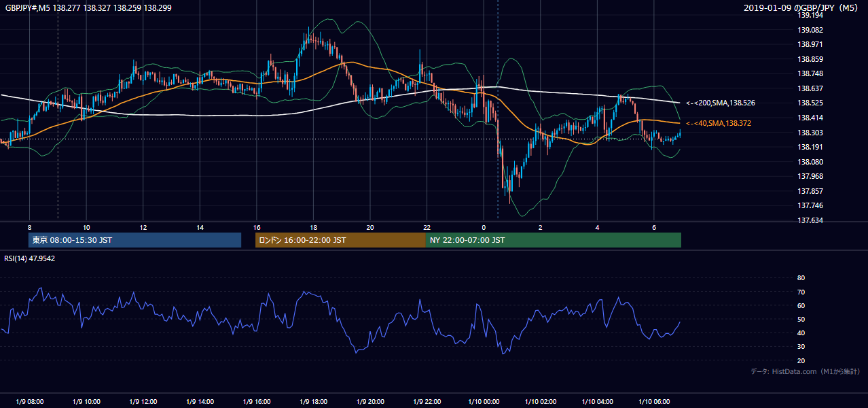Select the 2019-01-09 GBP/JPY (M5) header label
868x408 pixels.
[x=801, y=7]
